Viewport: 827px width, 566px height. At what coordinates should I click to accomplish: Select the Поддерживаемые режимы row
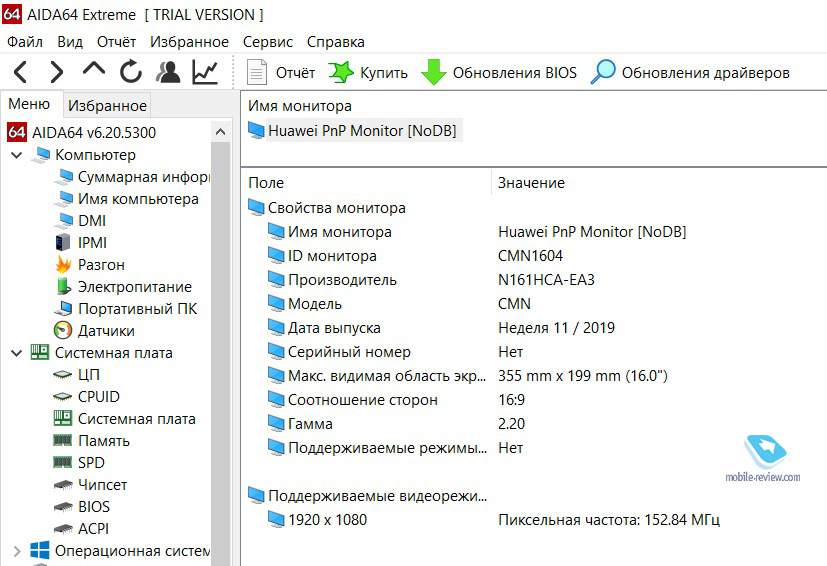pyautogui.click(x=377, y=448)
